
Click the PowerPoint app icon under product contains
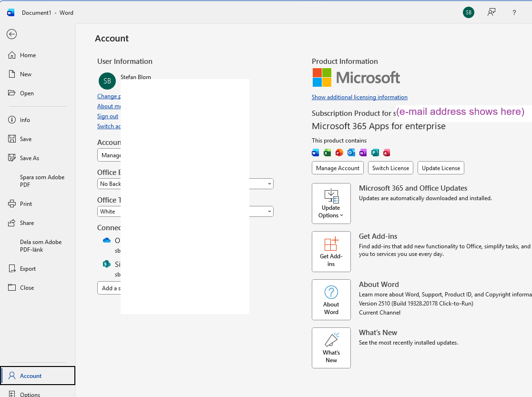(339, 153)
